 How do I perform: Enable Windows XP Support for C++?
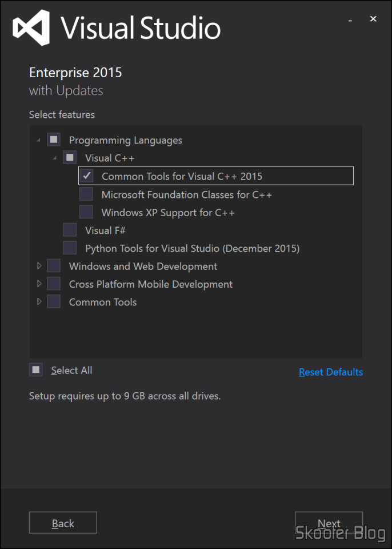click(x=86, y=212)
